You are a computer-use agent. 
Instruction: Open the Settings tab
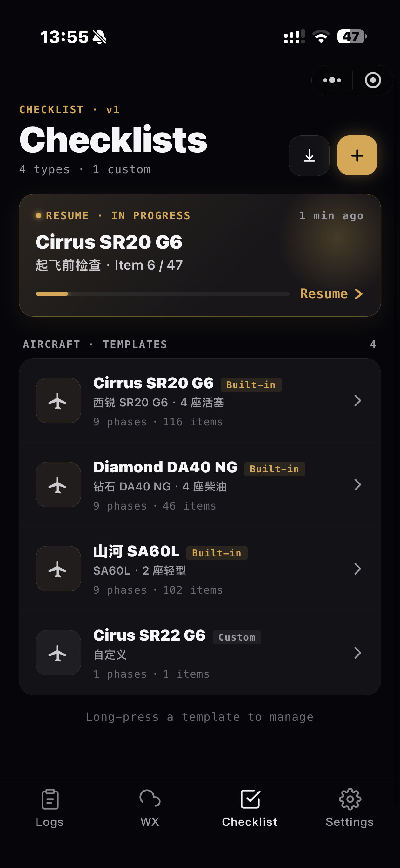350,808
